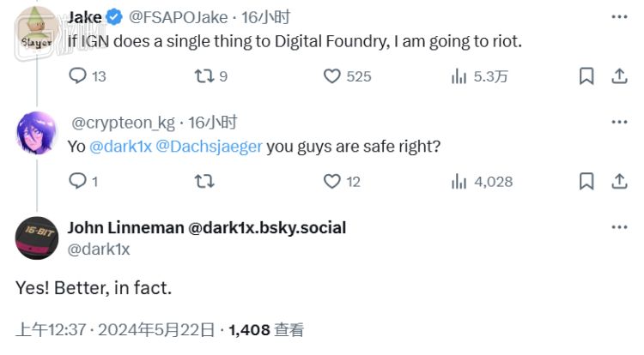Screen dimensions: 644x355
Task: Like Jake's tweet with 525 likes
Action: pyautogui.click(x=332, y=76)
